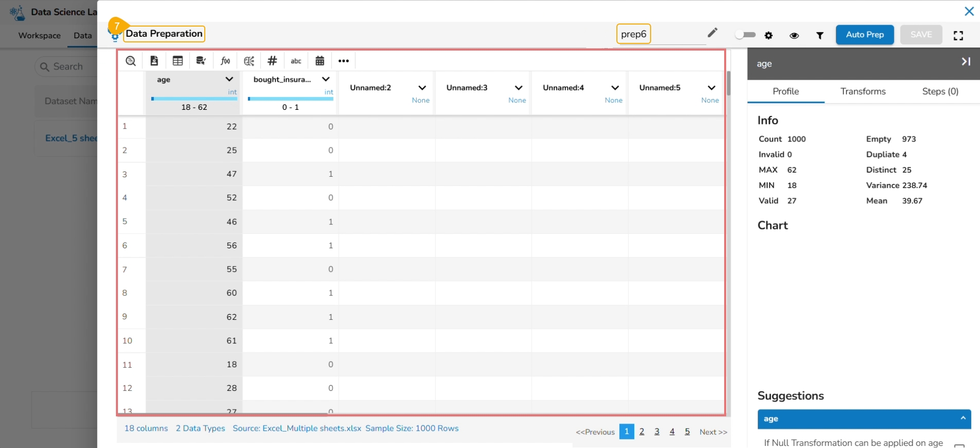Viewport: 980px width, 448px height.
Task: Click the prep6 preparation name field
Action: (634, 34)
